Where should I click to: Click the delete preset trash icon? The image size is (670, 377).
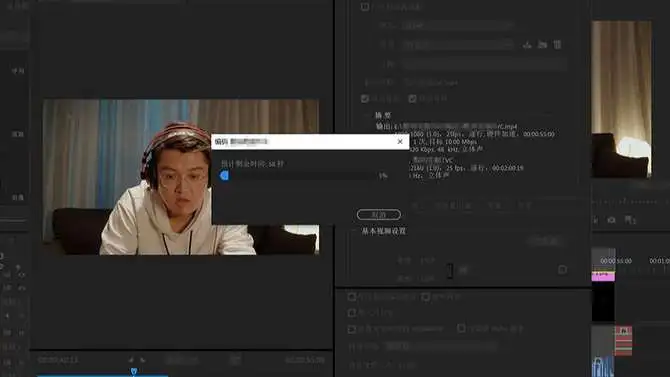(x=557, y=44)
